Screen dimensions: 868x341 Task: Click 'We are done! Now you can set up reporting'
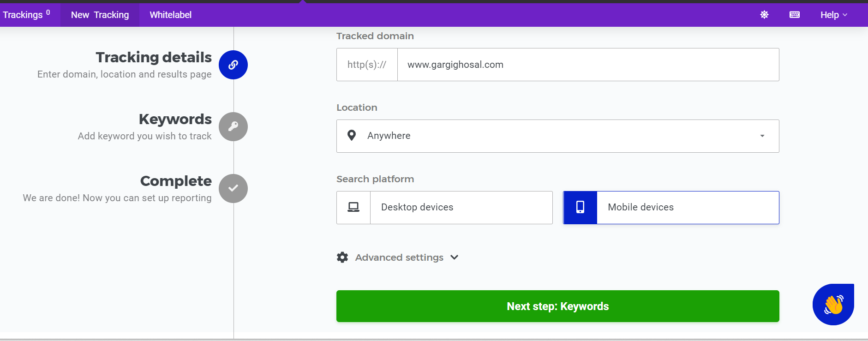pyautogui.click(x=117, y=198)
